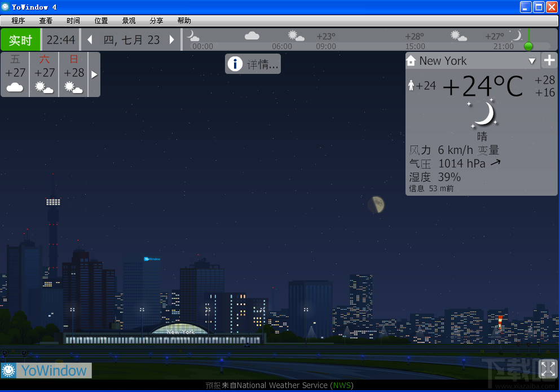Image resolution: width=560 pixels, height=392 pixels.
Task: Open the 景观 menu
Action: pos(129,21)
